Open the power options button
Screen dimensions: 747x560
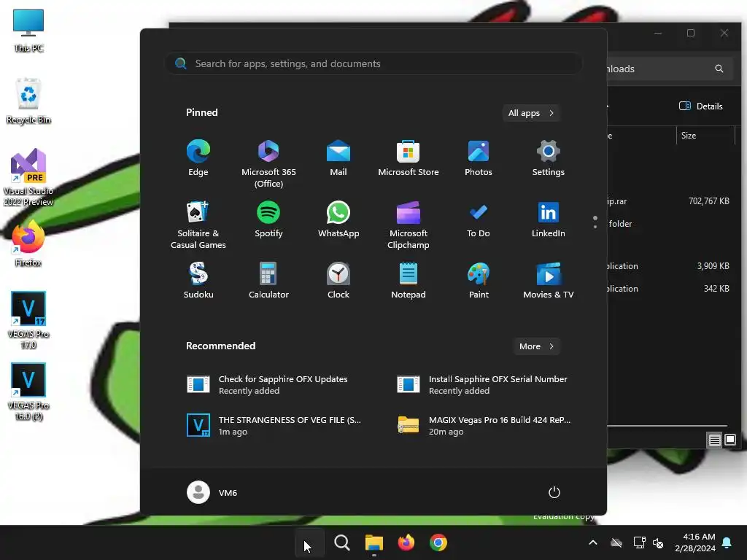(x=554, y=492)
